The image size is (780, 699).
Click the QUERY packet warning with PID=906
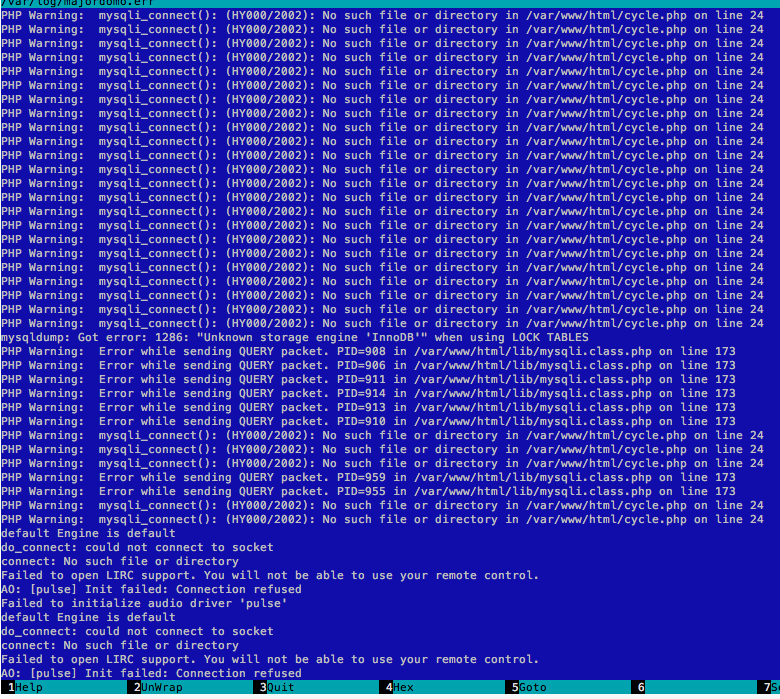[x=368, y=365]
